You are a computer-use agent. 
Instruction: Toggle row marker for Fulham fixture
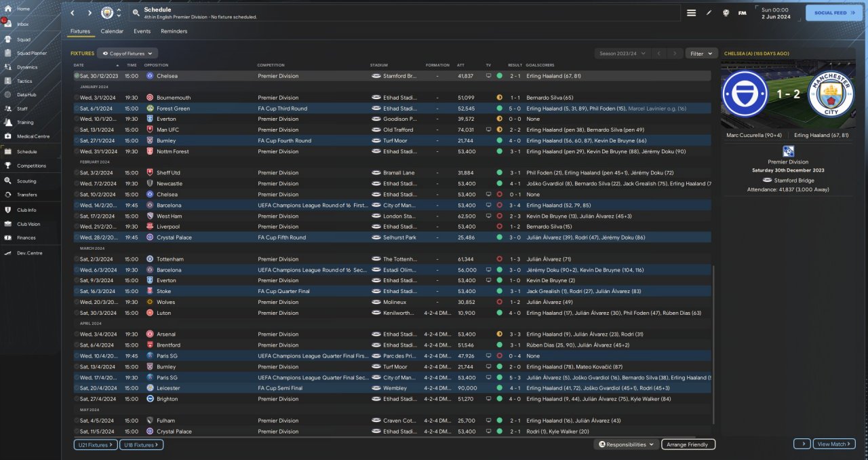pos(77,421)
